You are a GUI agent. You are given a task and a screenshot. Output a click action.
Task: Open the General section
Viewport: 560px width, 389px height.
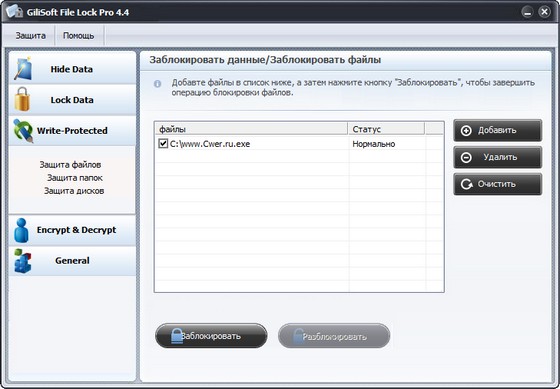(72, 261)
